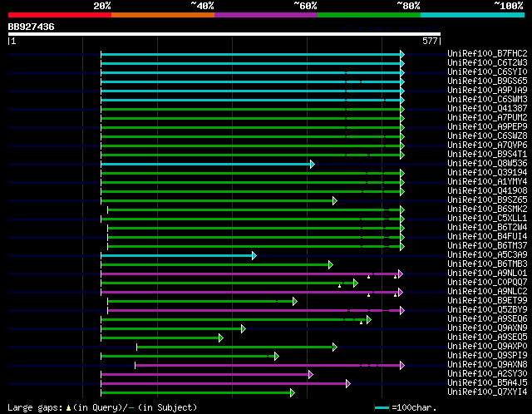Select the UniRef100_Q9AXP0 label
The width and height of the screenshot is (532, 414).
coord(487,347)
